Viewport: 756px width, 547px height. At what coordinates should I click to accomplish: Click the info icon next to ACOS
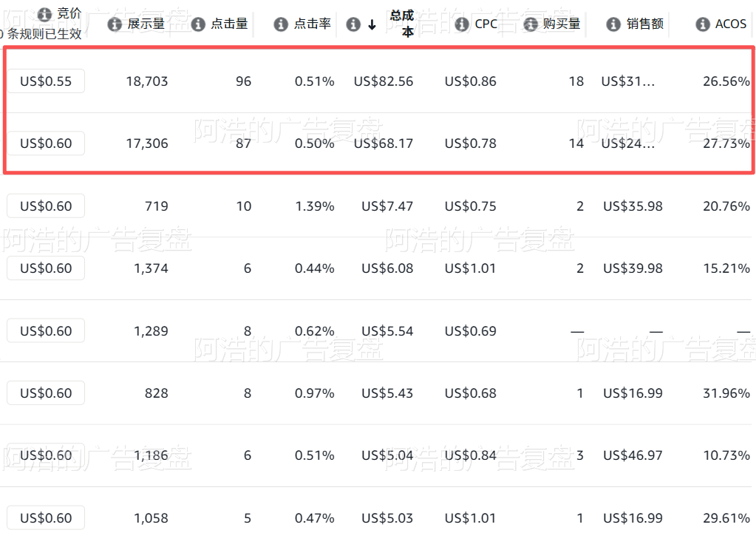(703, 24)
